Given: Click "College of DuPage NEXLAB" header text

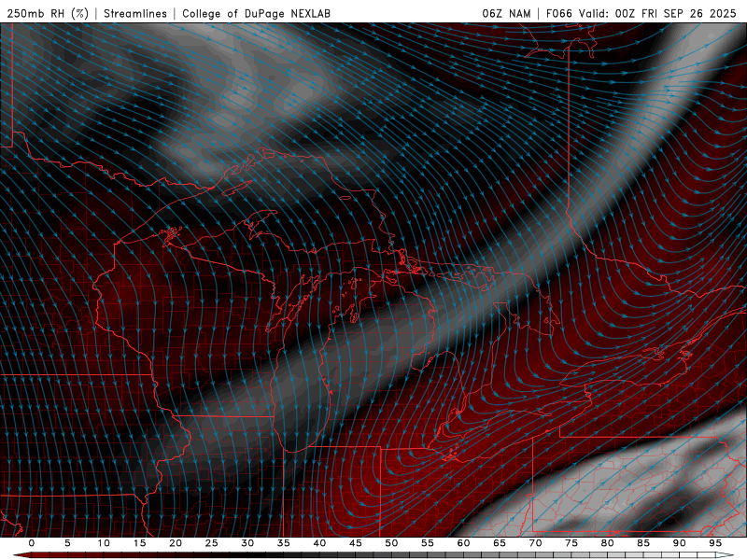Looking at the screenshot, I should 256,13.
